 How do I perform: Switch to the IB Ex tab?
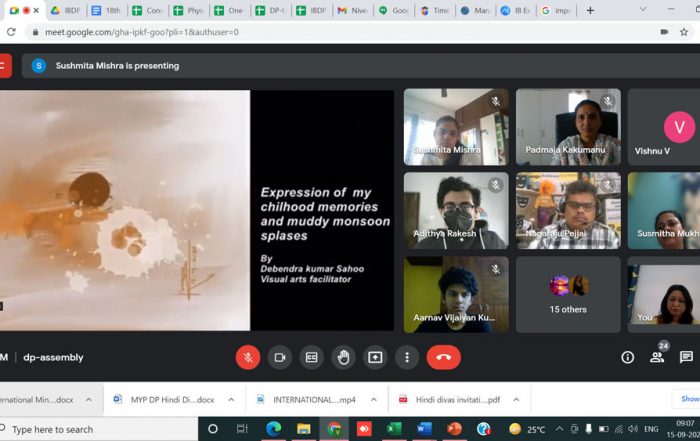[x=516, y=10]
